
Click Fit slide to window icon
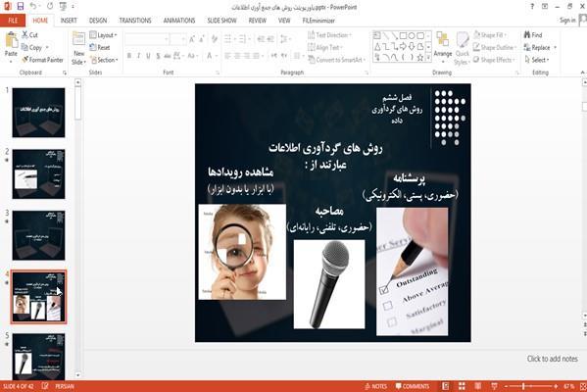coord(583,386)
